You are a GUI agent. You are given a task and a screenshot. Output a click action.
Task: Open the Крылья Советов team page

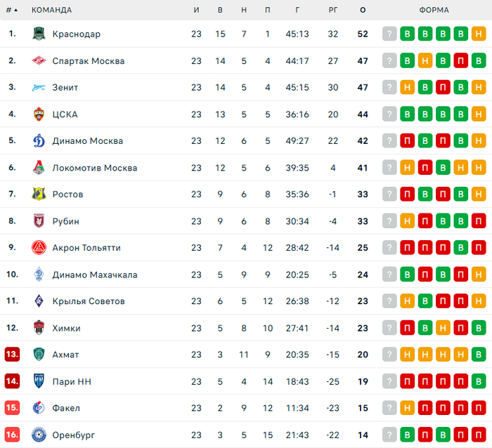click(89, 301)
